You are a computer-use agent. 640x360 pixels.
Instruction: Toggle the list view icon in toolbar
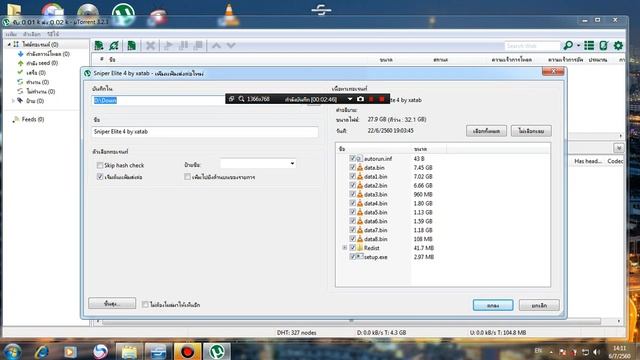pyautogui.click(x=589, y=45)
